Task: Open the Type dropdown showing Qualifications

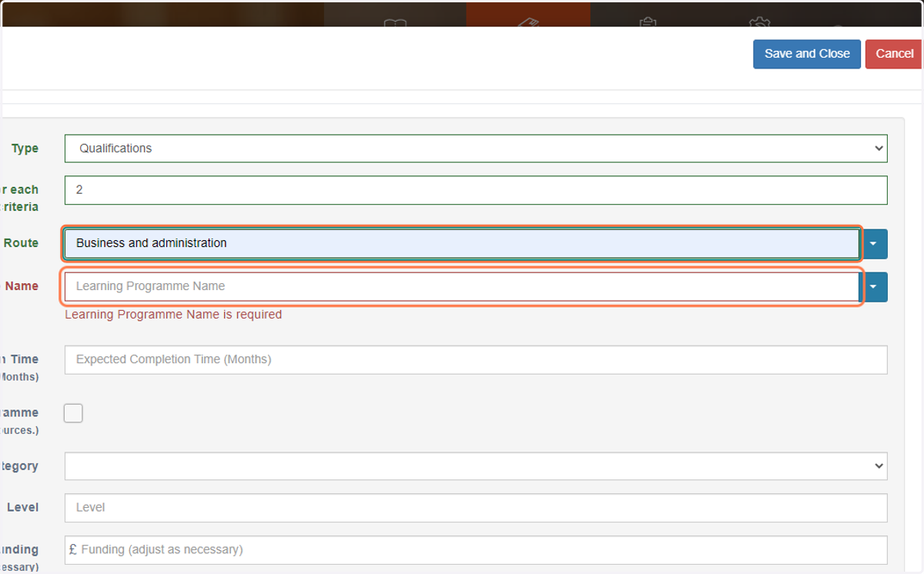Action: pyautogui.click(x=476, y=149)
